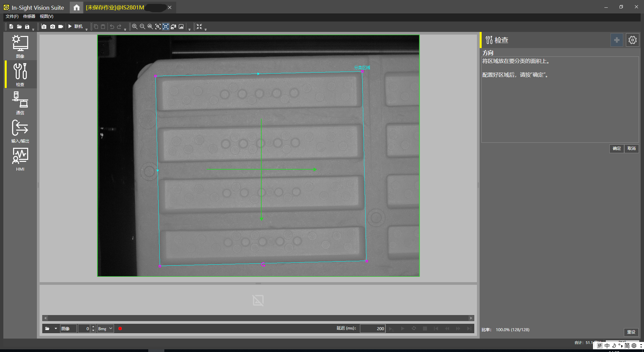Go online with the 联机 button

pos(75,27)
